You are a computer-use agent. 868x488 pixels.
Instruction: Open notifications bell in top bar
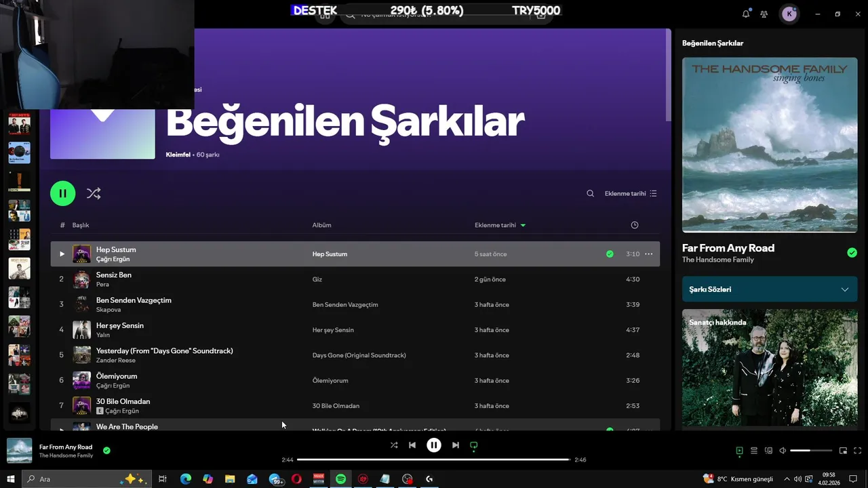point(746,14)
